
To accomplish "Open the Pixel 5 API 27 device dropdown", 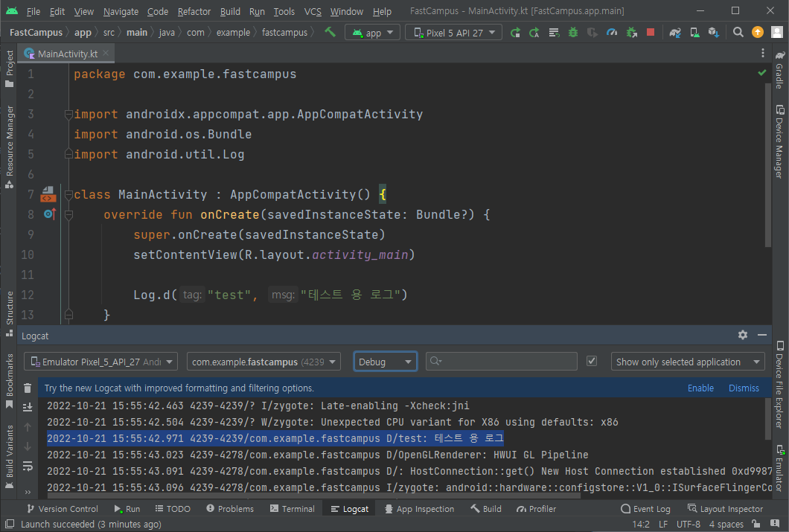I will click(x=453, y=33).
